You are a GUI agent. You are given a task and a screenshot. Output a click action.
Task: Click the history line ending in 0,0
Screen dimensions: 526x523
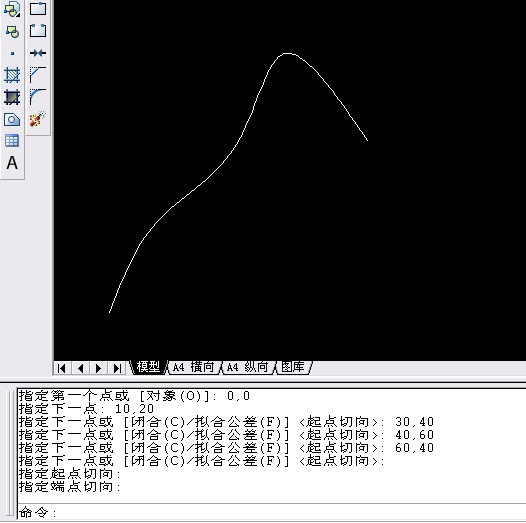(x=135, y=396)
